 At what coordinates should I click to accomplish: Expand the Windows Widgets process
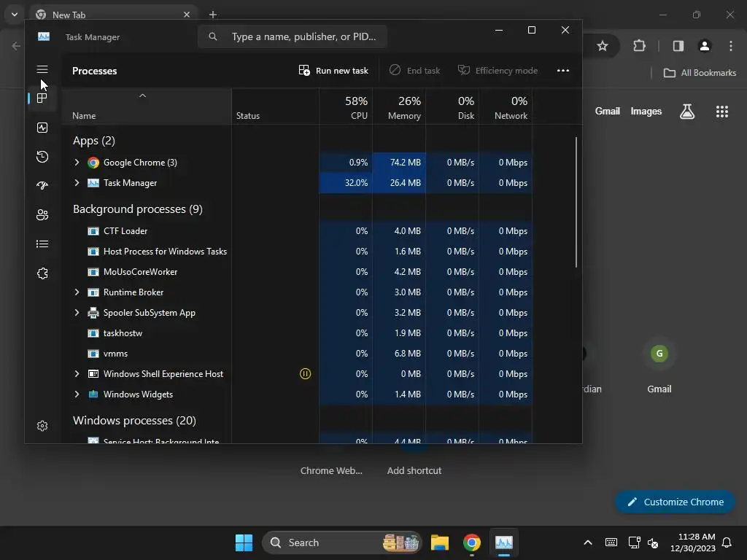[x=77, y=394]
